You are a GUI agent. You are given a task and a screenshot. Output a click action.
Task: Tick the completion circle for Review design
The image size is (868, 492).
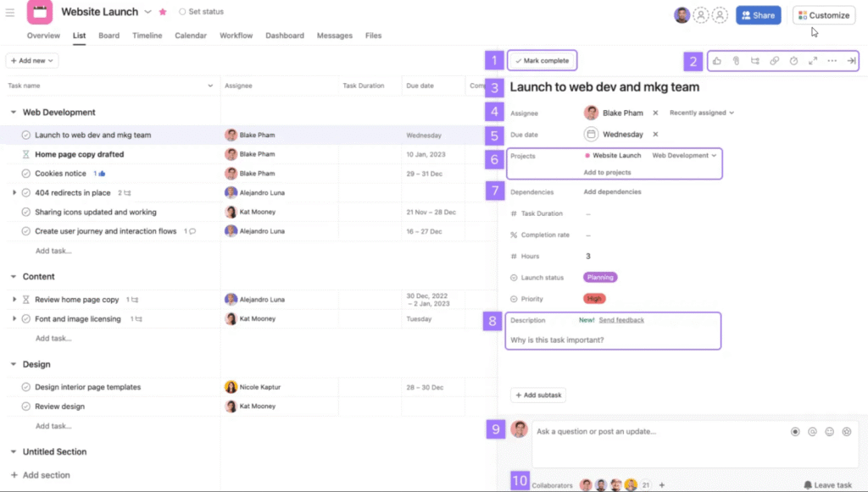click(x=26, y=406)
